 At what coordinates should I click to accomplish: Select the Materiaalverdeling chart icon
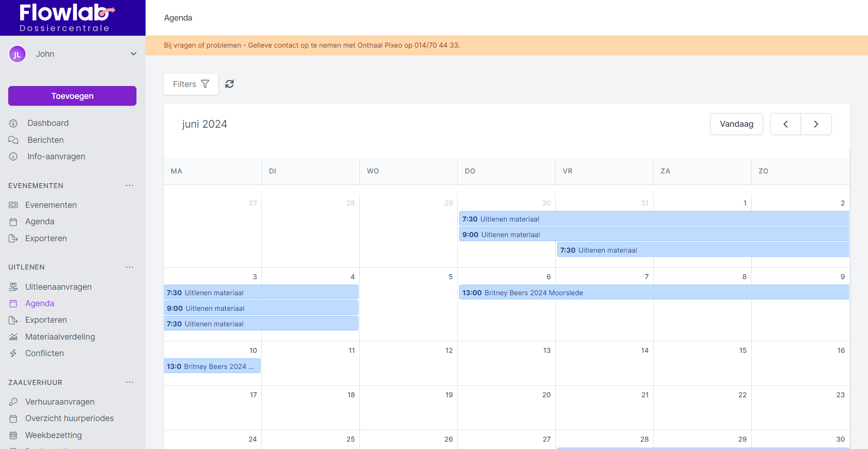click(13, 337)
